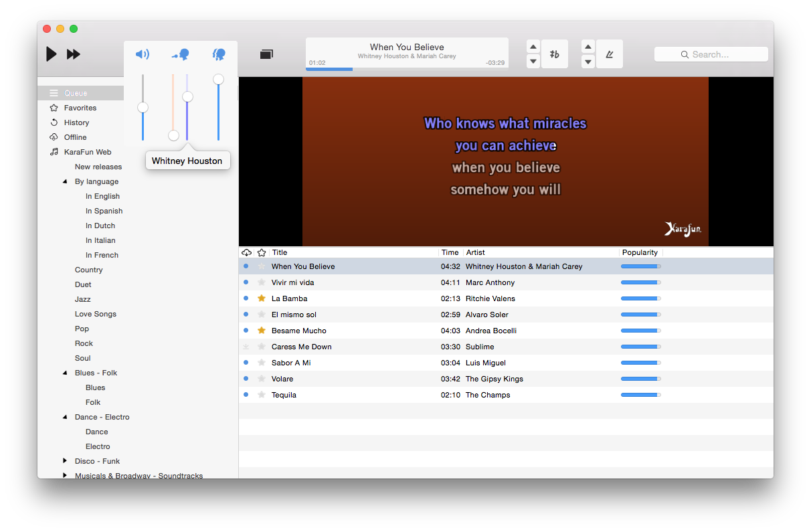Expand the Disco - Funk triangle

[65, 461]
